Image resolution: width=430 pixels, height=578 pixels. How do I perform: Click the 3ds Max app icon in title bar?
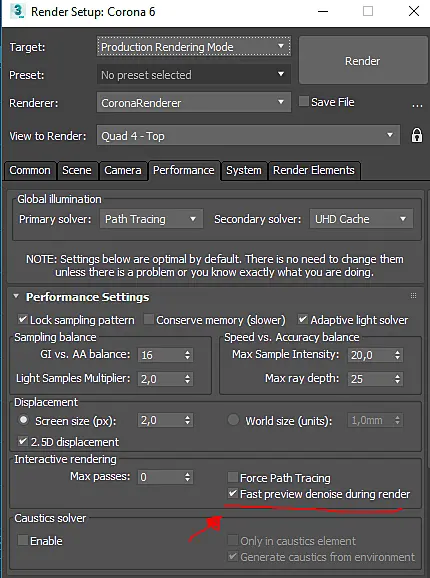point(17,11)
